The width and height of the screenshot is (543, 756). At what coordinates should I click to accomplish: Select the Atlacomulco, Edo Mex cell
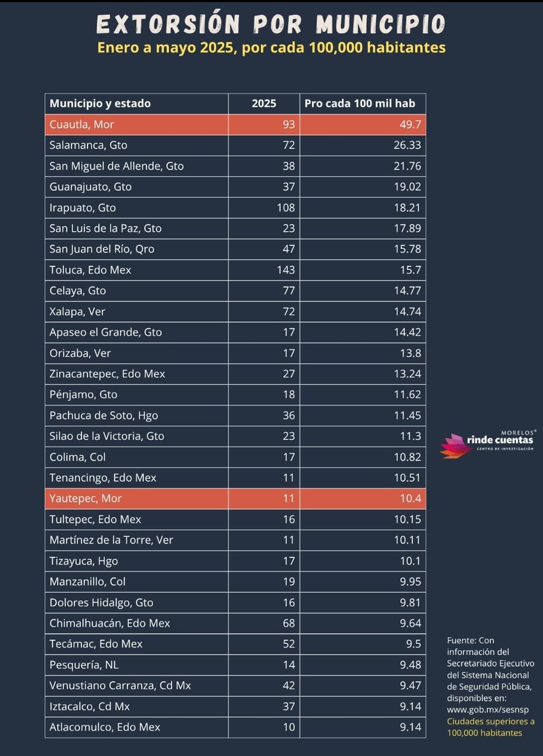click(105, 727)
